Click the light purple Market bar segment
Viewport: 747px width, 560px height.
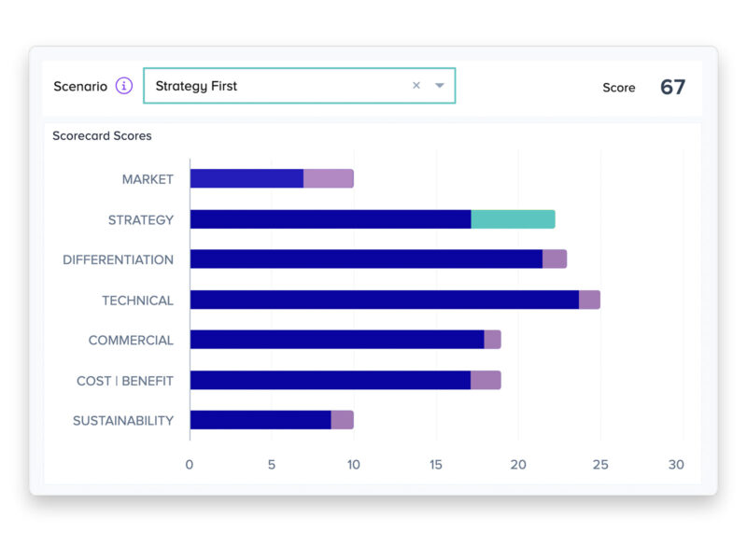329,178
